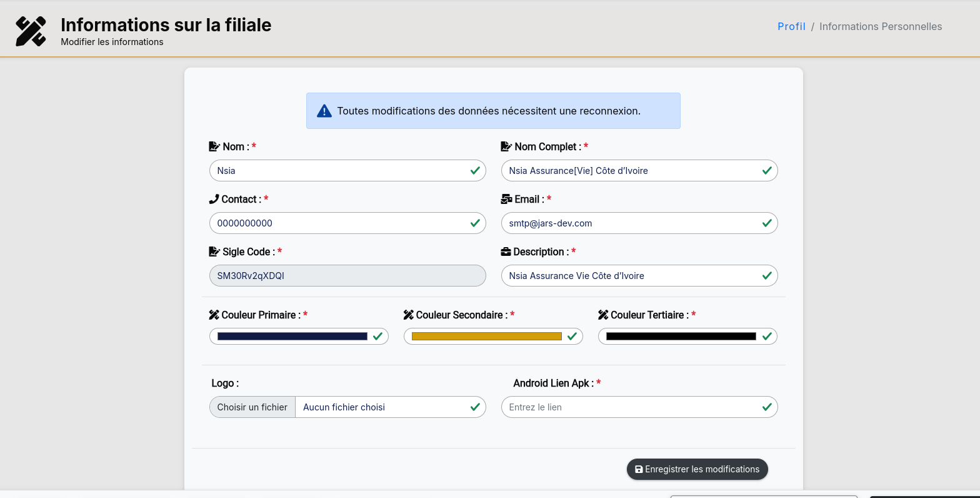Click the warning triangle icon in the alert
Screen dimensions: 980x498
point(324,111)
